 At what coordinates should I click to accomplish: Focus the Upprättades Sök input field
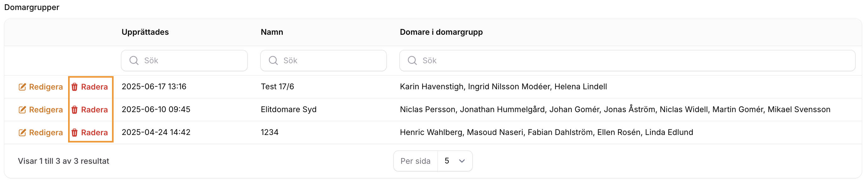click(x=184, y=60)
